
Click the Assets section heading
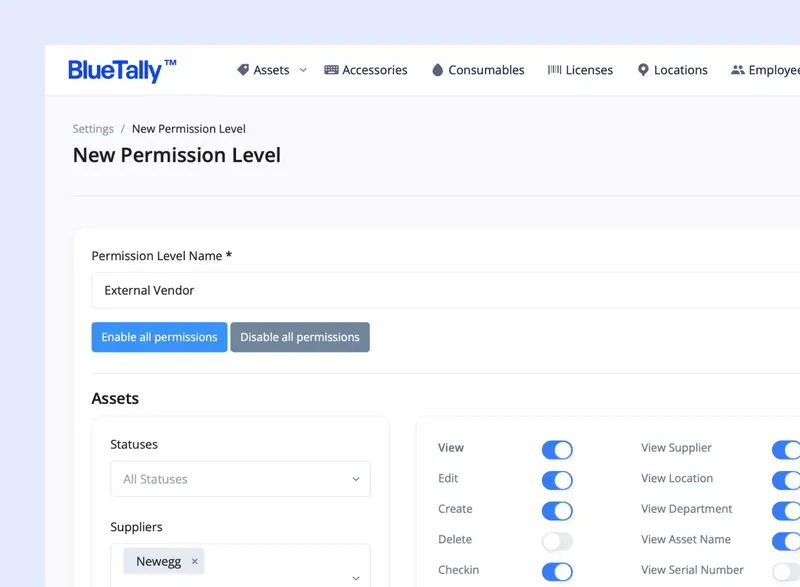pyautogui.click(x=115, y=398)
